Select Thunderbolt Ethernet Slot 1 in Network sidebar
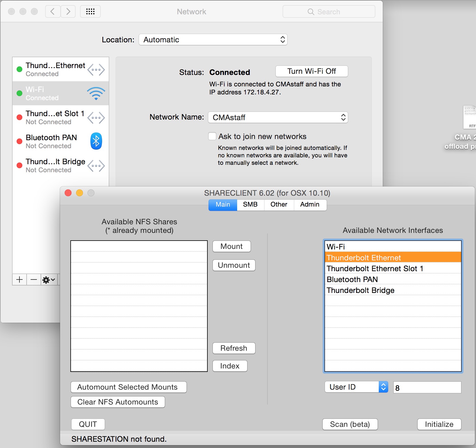Viewport: 476px width, 448px height. 61,118
